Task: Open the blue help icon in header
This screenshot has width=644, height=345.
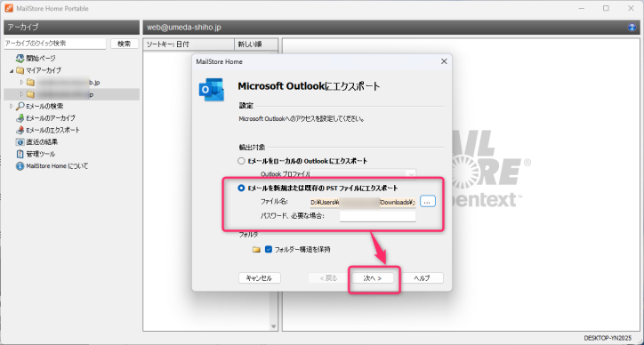Action: (632, 28)
